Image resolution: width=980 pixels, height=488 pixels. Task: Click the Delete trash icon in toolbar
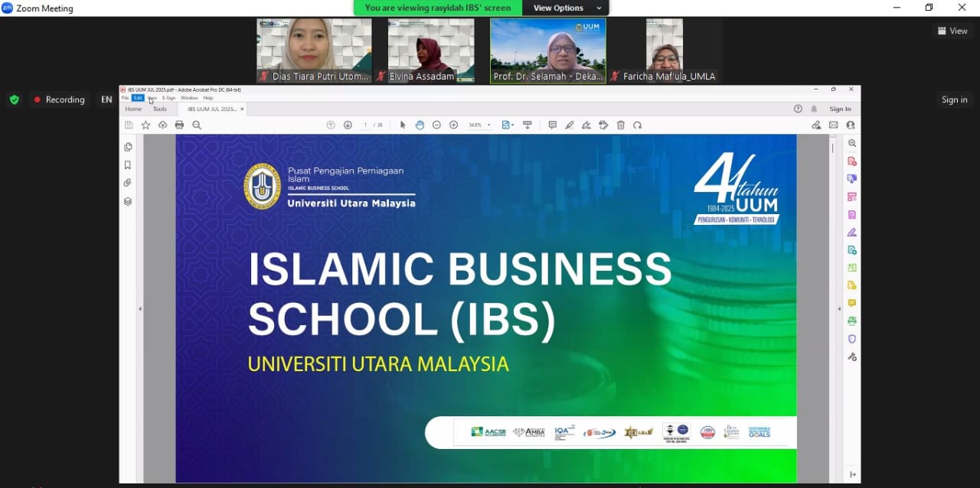coord(620,125)
